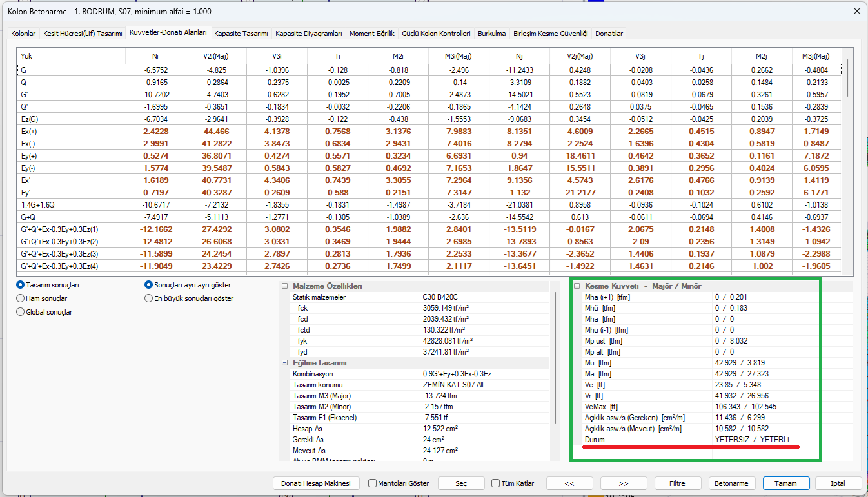Click the Donatı Hesap Makinesi button

click(316, 483)
